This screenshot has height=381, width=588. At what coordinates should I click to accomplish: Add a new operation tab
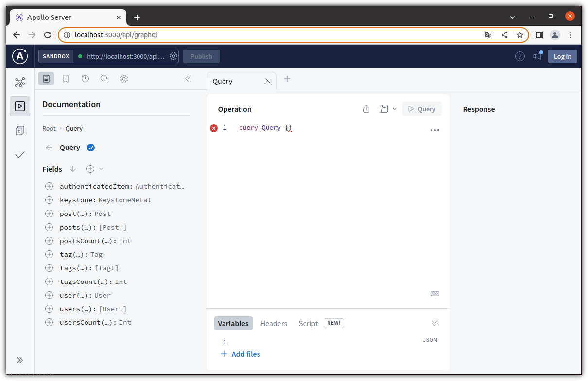tap(287, 79)
